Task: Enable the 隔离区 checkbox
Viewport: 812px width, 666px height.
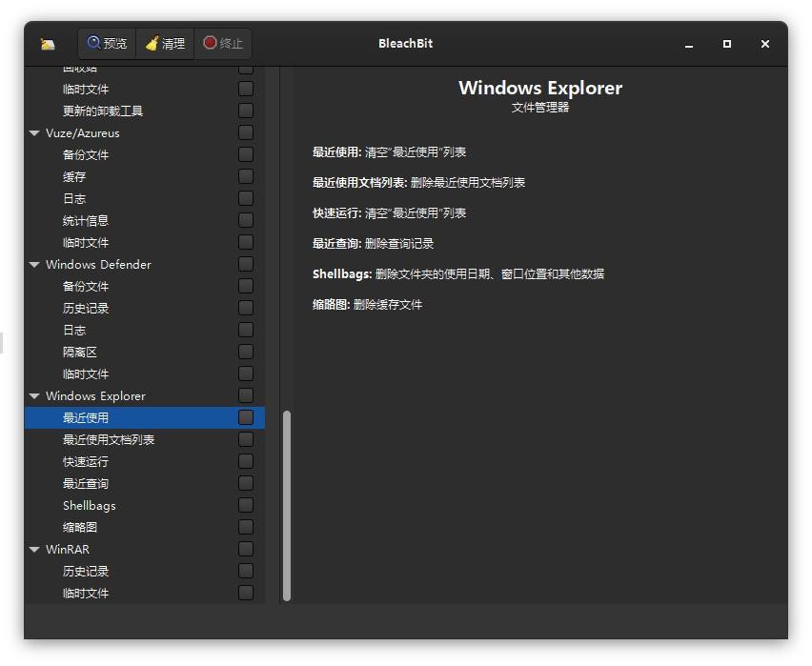Action: tap(246, 352)
